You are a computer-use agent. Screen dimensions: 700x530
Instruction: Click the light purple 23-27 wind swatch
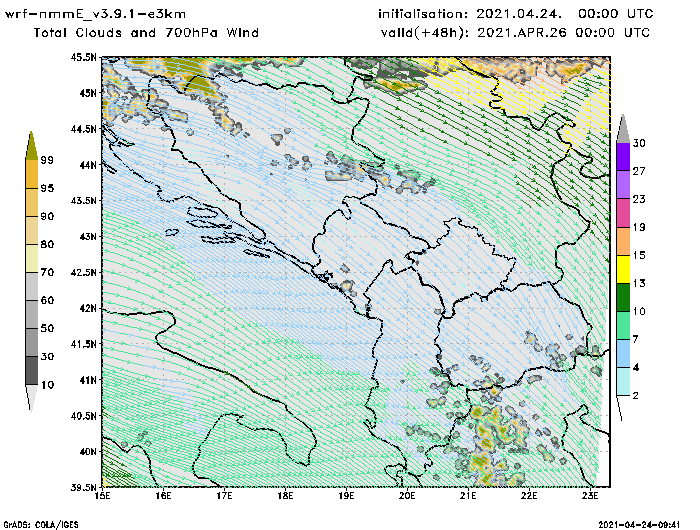click(623, 185)
